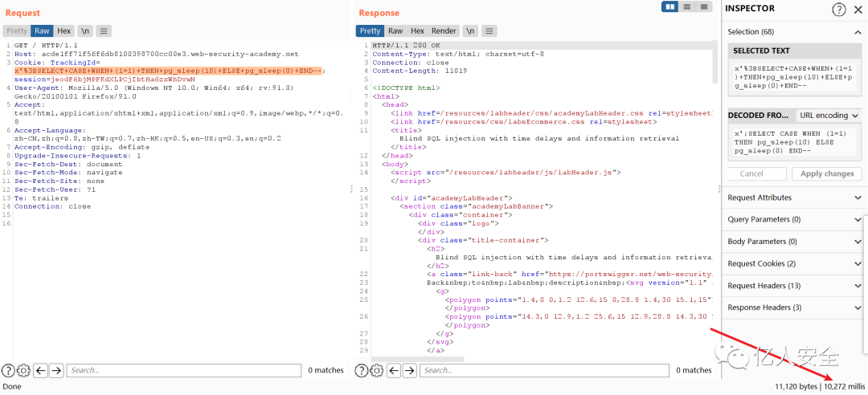The width and height of the screenshot is (868, 395).
Task: Select the Response Pretty tab
Action: coord(369,31)
